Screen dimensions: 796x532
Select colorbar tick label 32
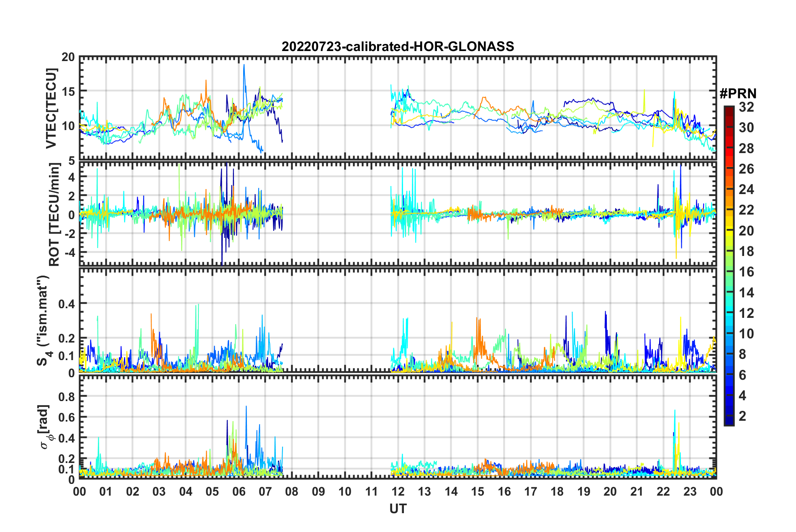pos(746,107)
